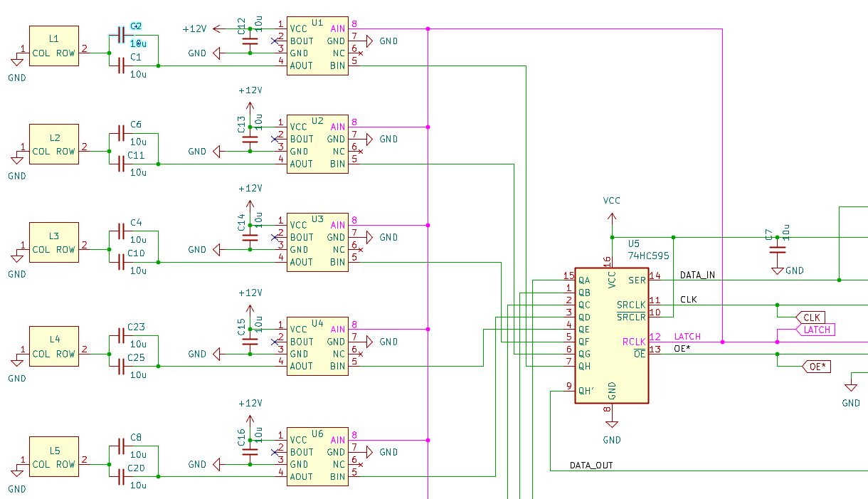
Task: Click the 74HC595 value text
Action: (648, 255)
